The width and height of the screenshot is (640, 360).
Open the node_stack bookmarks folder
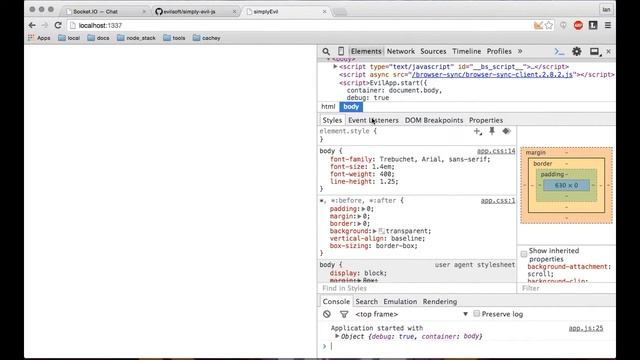point(136,38)
